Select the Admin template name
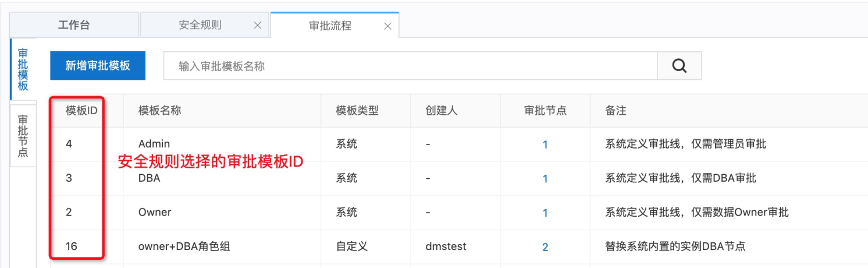Screen dimensions: 868x268 [154, 143]
